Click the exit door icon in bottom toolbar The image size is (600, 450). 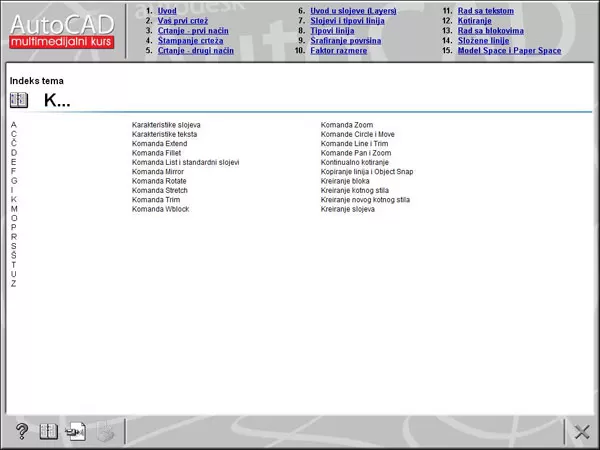(76, 432)
